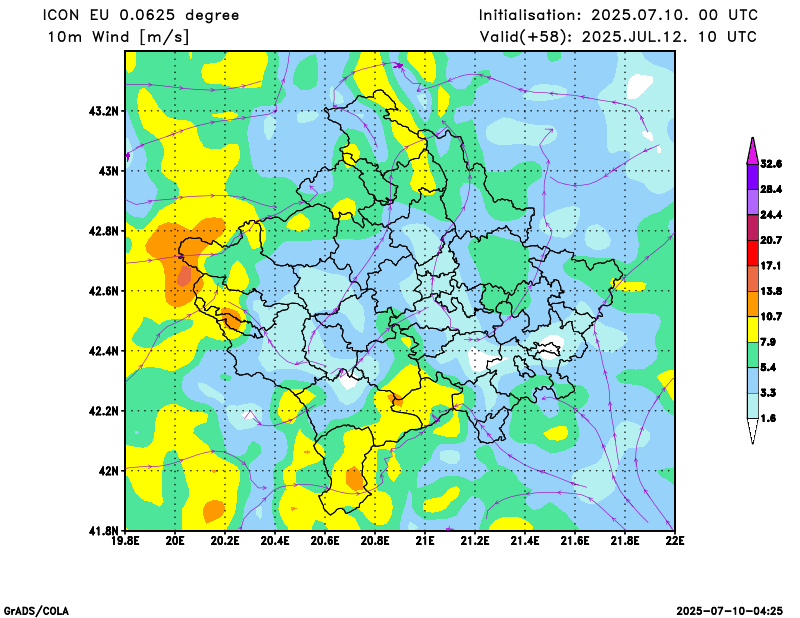Click the 42.6N latitude axis label
The image size is (800, 618).
(104, 291)
